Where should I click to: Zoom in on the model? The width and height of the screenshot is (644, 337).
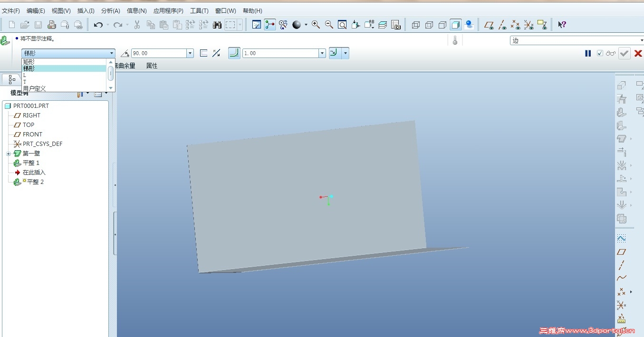316,25
